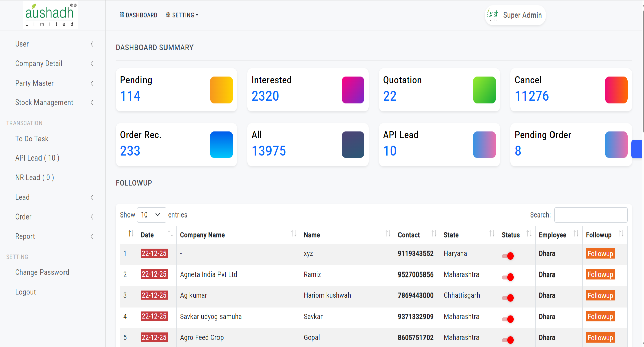Click the API Lead card gradient swatch
Viewport: 644px width, 347px height.
[484, 145]
